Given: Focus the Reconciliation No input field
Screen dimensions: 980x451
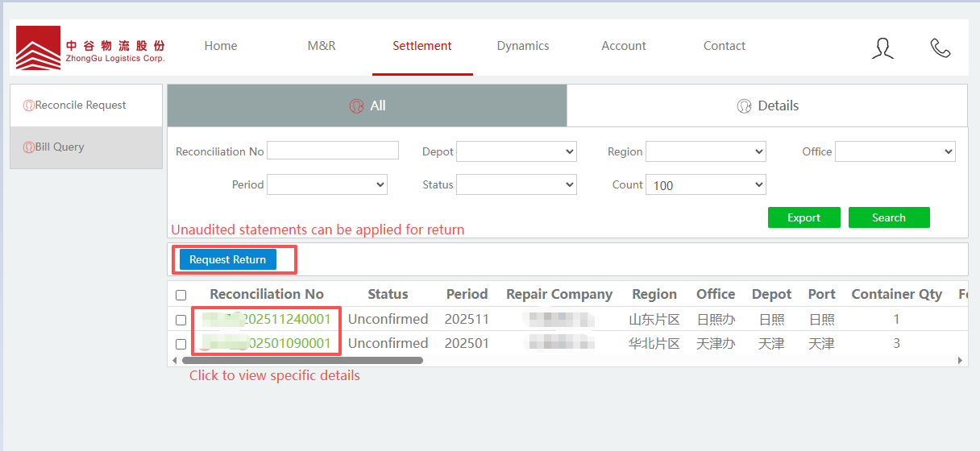Looking at the screenshot, I should pos(333,151).
